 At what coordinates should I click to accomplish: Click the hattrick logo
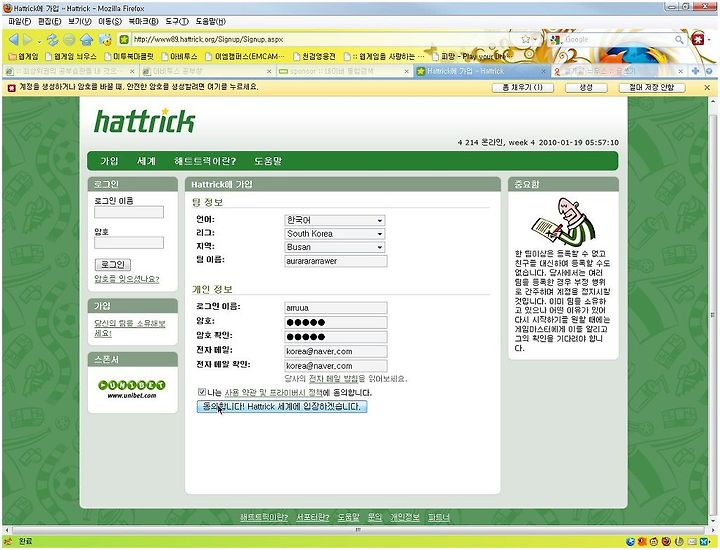click(x=144, y=121)
